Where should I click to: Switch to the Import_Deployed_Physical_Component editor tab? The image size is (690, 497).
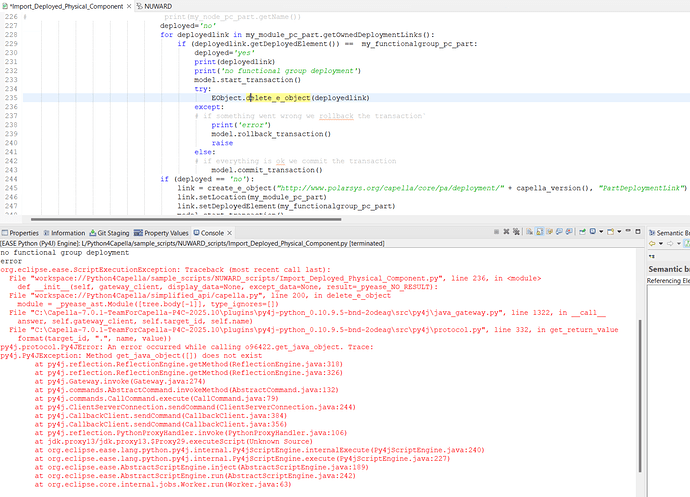[66, 6]
